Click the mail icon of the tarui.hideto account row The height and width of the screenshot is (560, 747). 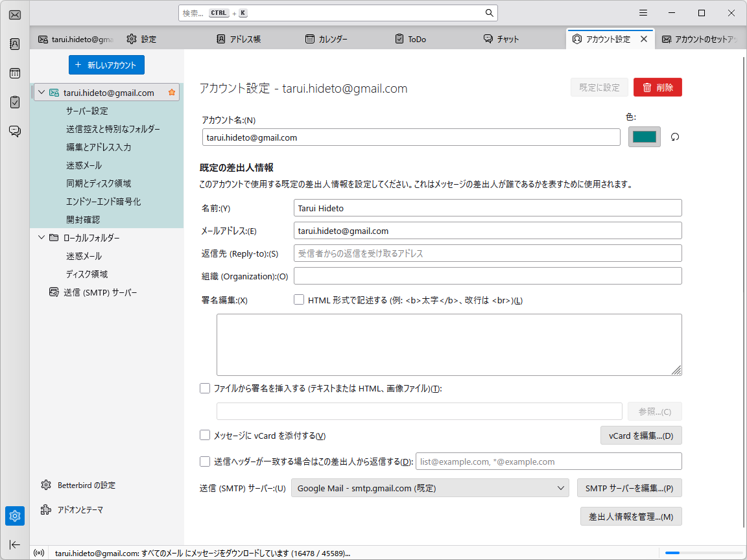coord(54,93)
